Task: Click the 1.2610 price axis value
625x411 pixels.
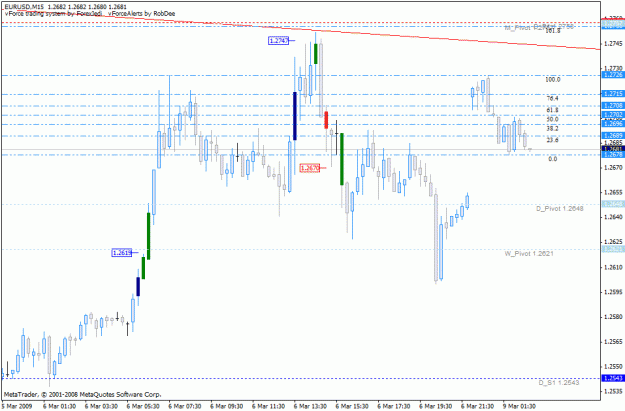Action: tap(613, 267)
